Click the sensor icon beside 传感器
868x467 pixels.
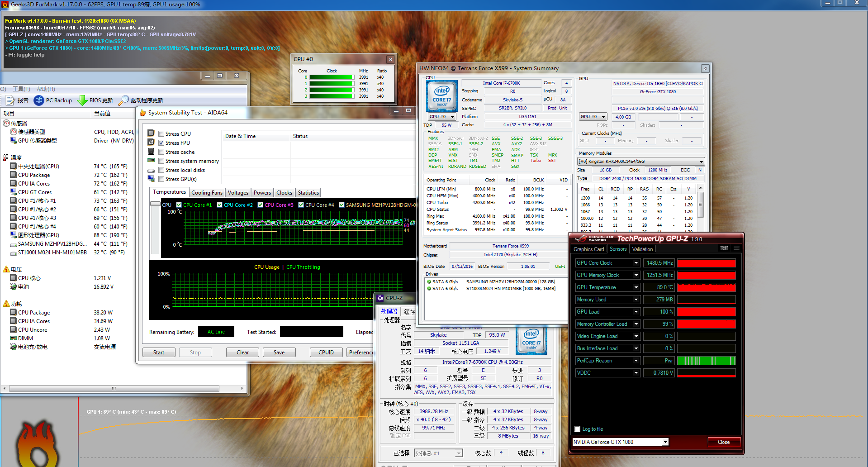pos(6,123)
